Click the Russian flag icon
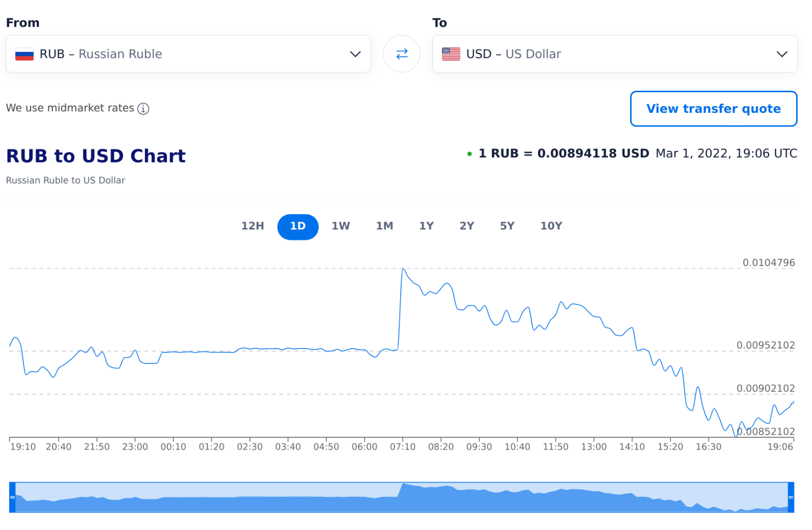Image resolution: width=812 pixels, height=530 pixels. pos(25,54)
